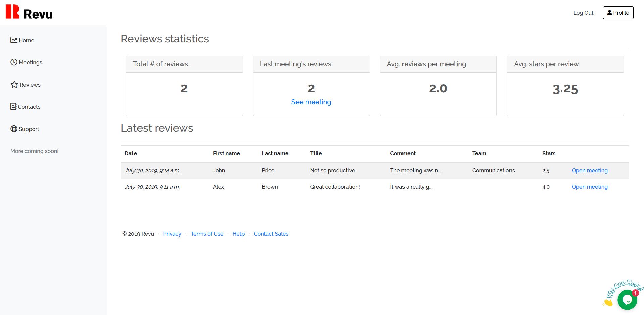Click the Revu logo icon

(12, 12)
